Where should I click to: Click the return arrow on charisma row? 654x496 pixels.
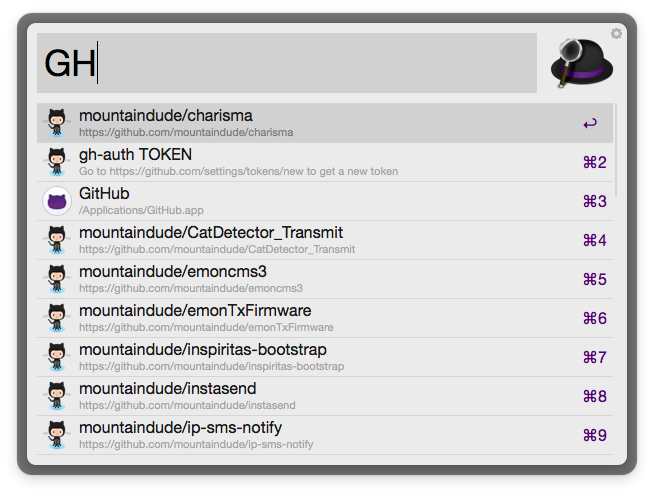pyautogui.click(x=590, y=123)
